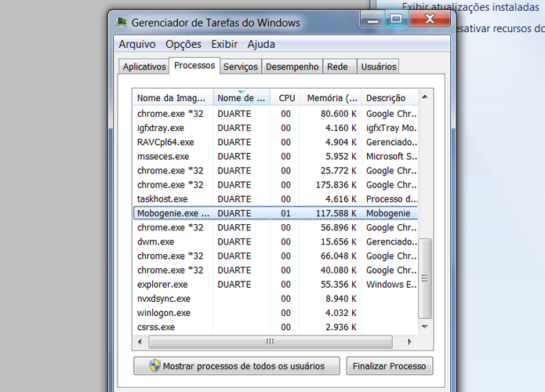Click the Finalizar Processo button

(390, 366)
